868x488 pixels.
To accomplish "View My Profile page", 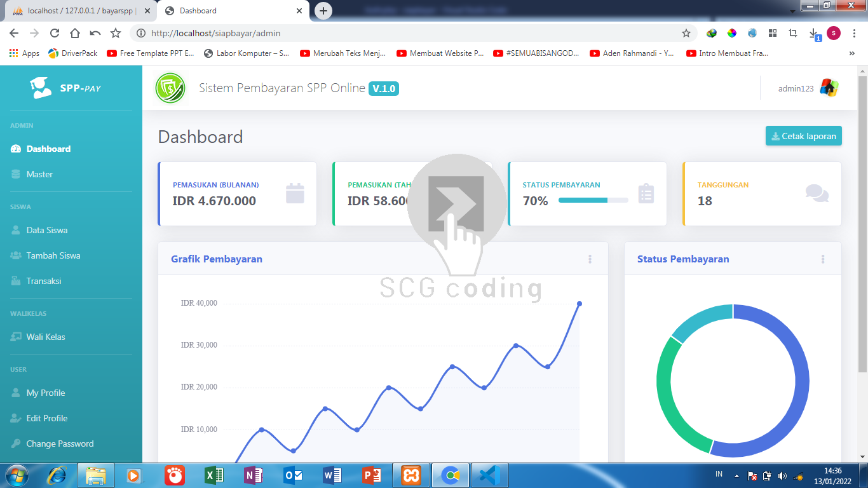I will click(x=38, y=393).
